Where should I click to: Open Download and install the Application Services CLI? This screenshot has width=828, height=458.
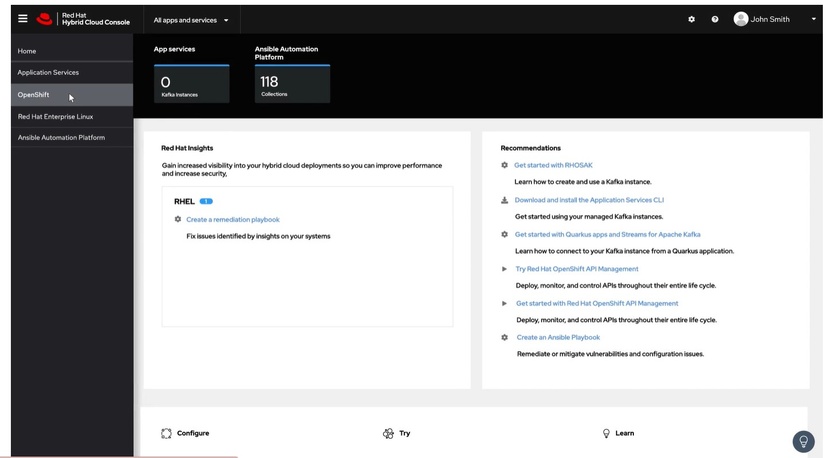pos(589,200)
